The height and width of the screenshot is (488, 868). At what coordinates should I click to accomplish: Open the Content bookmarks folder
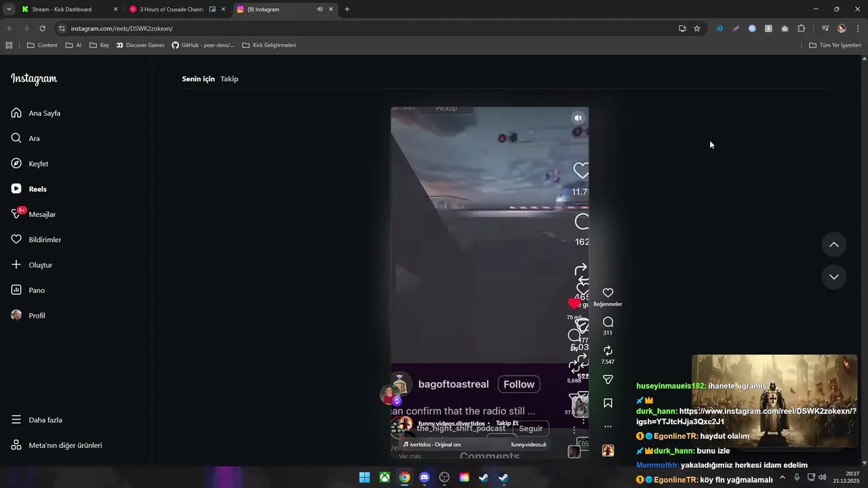(42, 45)
